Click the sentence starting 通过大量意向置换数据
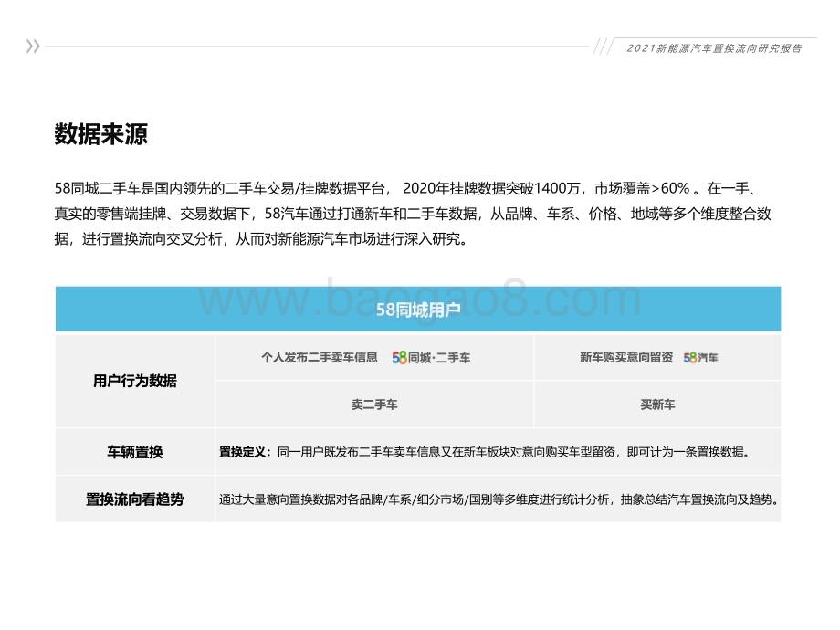 coord(499,499)
